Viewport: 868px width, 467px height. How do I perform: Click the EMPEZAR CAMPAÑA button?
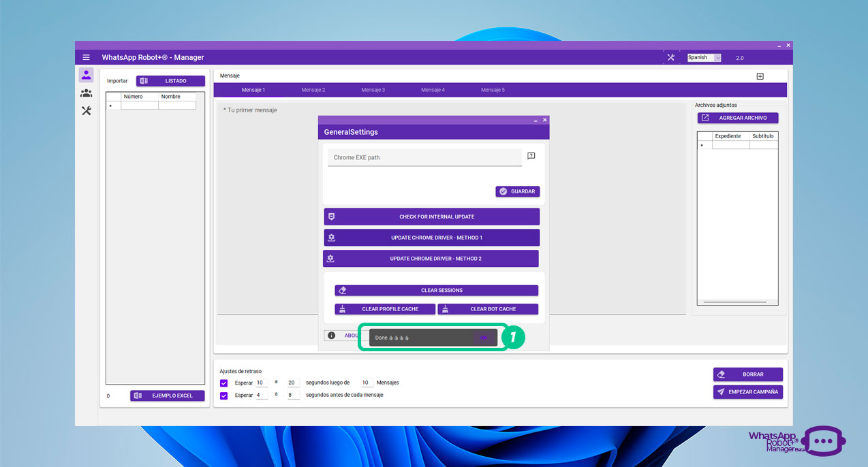[748, 392]
